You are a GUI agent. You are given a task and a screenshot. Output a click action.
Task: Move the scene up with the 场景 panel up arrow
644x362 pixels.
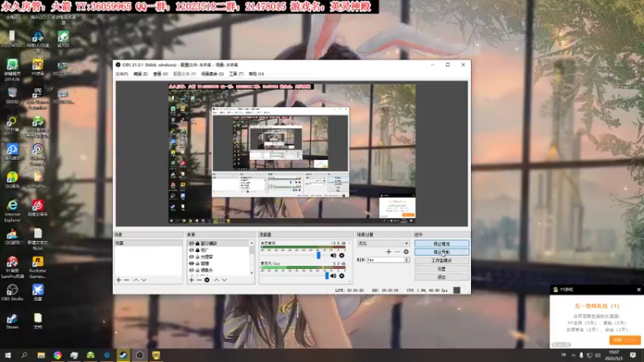pos(136,280)
